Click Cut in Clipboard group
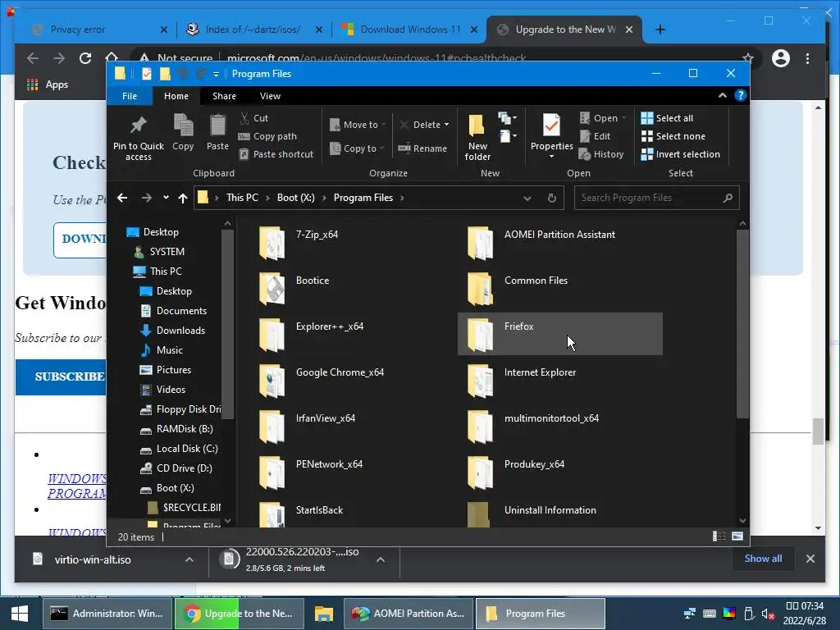 pyautogui.click(x=254, y=118)
